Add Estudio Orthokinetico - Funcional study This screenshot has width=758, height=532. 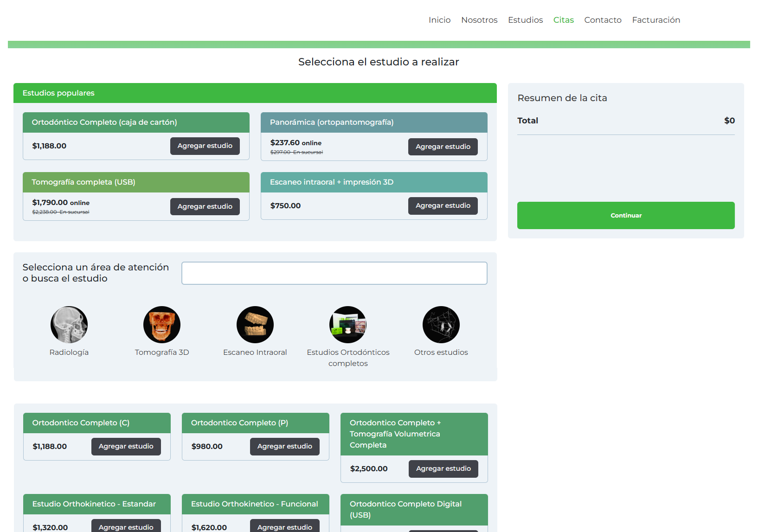[x=284, y=526]
